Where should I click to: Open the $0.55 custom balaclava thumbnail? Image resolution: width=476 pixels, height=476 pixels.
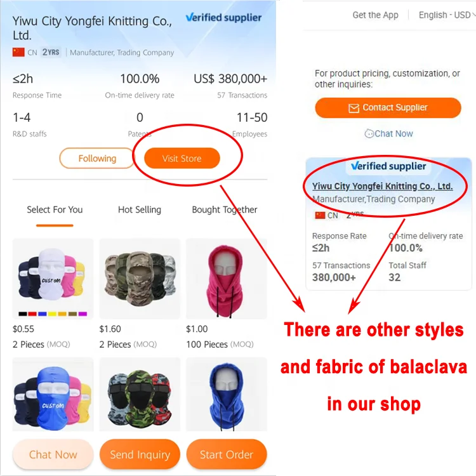[53, 279]
